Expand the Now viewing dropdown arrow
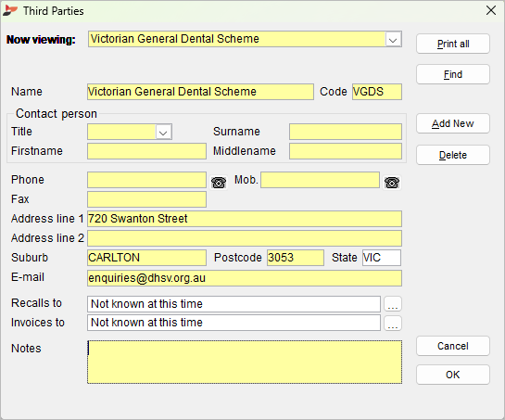 click(393, 40)
